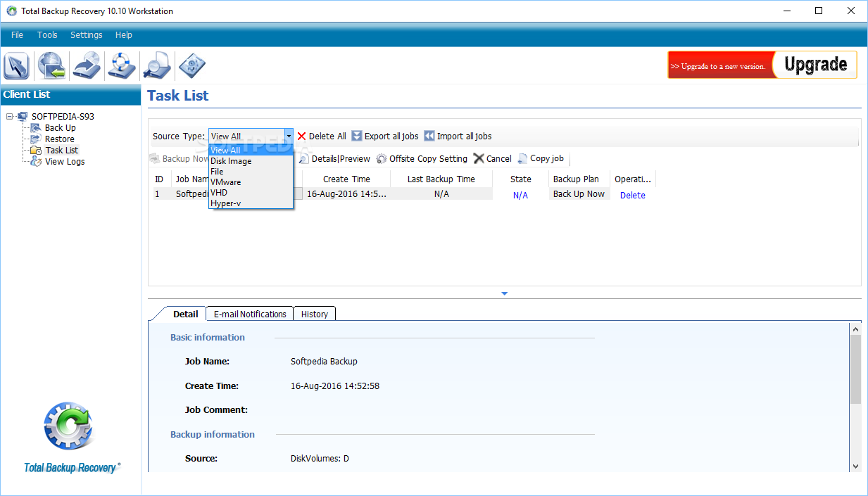Choose View All in Source Type list
868x496 pixels.
click(251, 151)
